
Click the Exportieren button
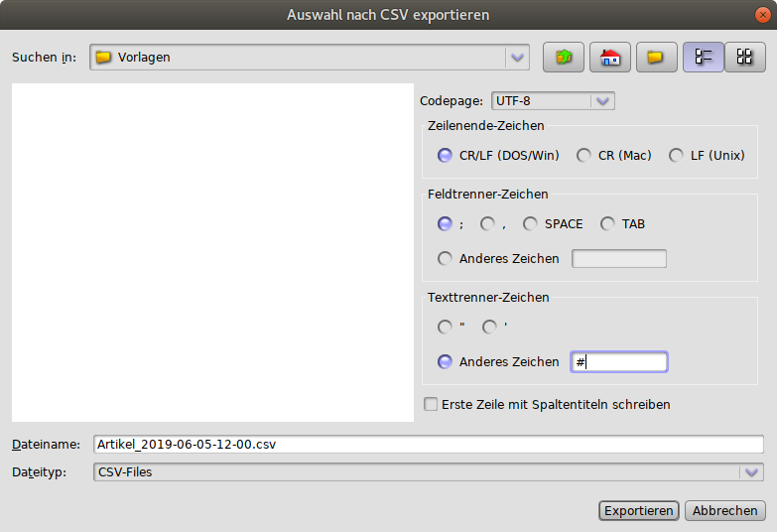tap(639, 511)
